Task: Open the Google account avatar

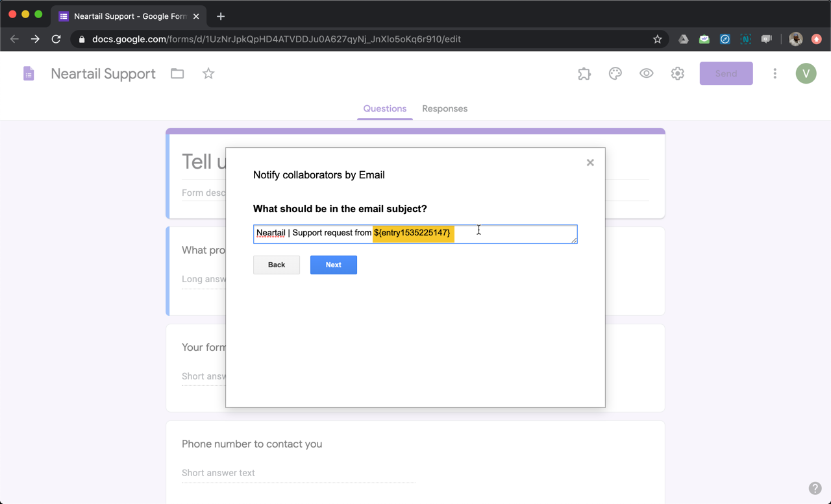Action: (x=806, y=73)
